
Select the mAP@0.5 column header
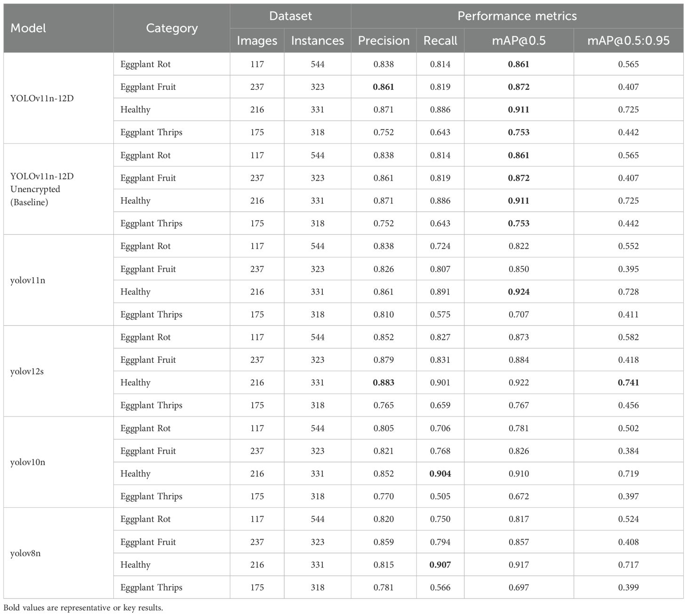click(519, 40)
